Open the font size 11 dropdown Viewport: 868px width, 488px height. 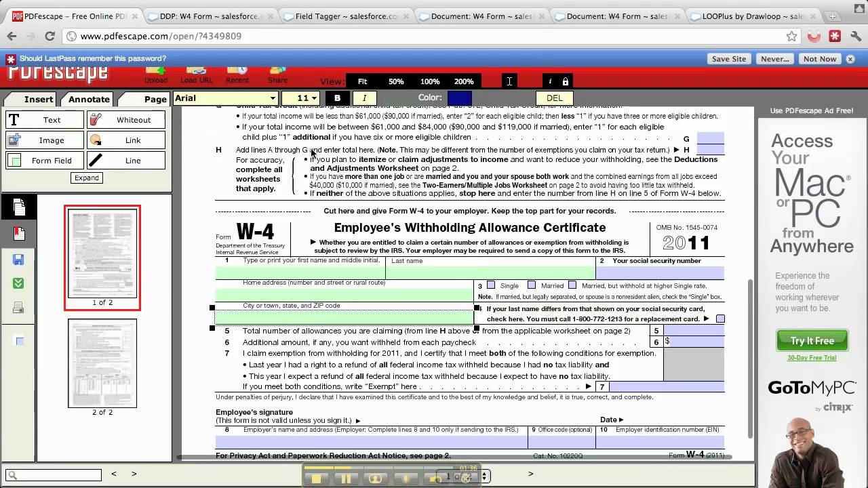[x=300, y=98]
